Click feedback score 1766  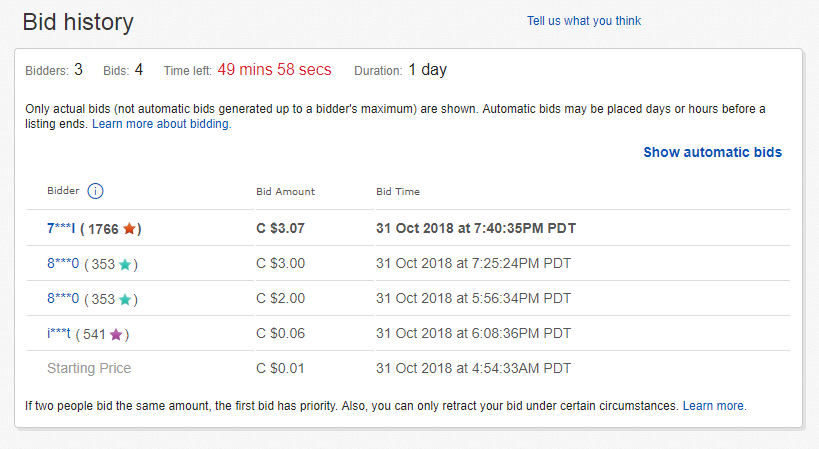[103, 229]
